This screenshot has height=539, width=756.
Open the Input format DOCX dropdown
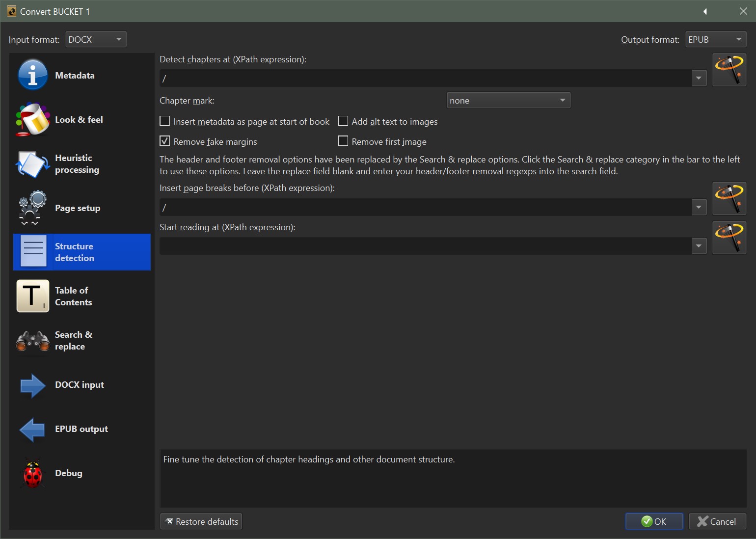(x=96, y=39)
